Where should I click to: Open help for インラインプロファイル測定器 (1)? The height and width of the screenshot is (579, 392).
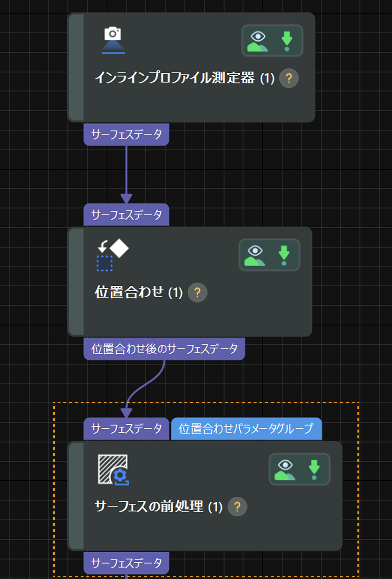(x=289, y=78)
